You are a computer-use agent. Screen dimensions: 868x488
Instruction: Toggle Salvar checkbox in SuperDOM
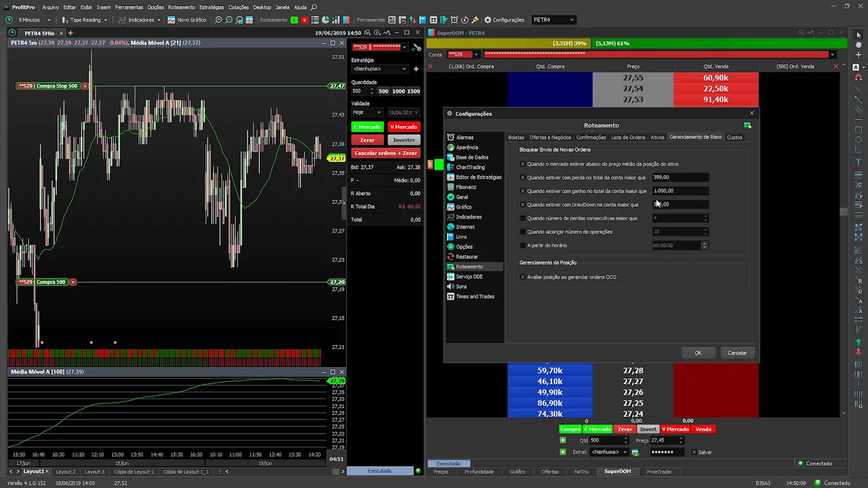694,452
